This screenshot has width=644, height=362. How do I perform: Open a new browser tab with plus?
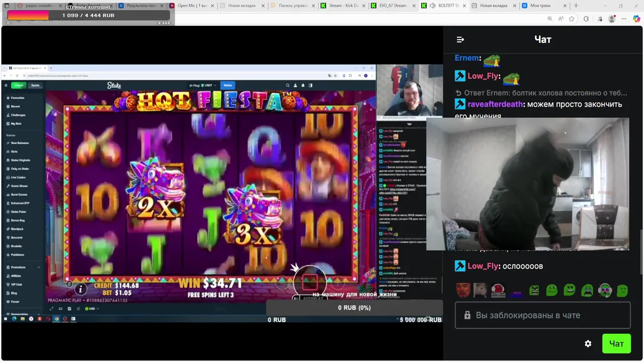pyautogui.click(x=576, y=6)
